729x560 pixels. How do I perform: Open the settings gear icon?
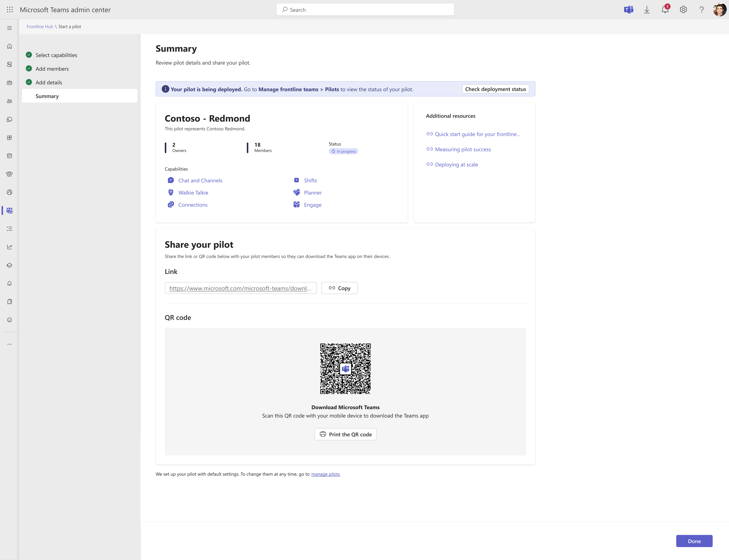[683, 10]
